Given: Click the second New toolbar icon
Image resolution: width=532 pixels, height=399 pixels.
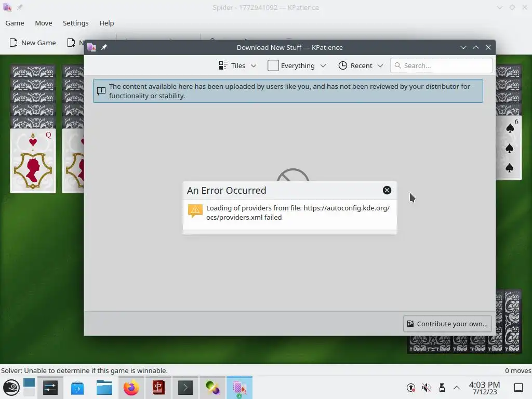Looking at the screenshot, I should click(x=71, y=43).
